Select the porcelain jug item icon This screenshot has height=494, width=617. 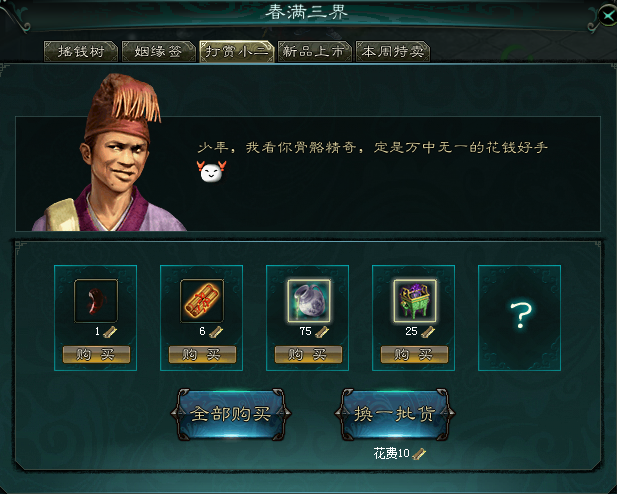click(x=308, y=301)
